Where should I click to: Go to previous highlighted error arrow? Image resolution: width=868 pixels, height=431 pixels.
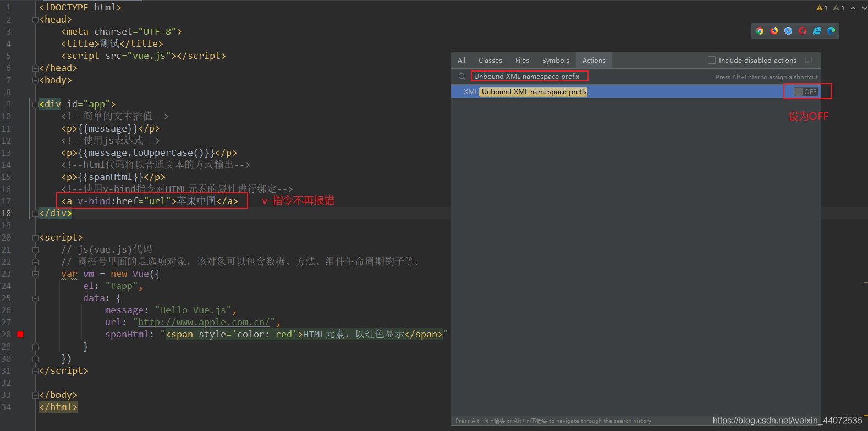pos(853,8)
